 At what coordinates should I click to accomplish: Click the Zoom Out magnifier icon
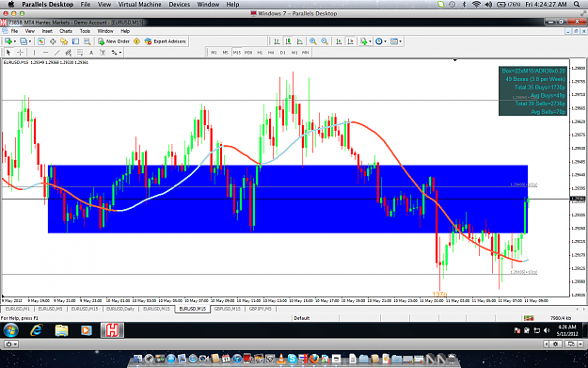pos(325,41)
